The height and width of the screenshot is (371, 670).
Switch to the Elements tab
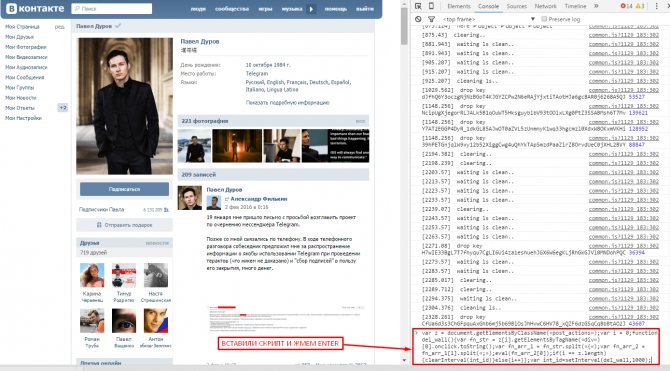(459, 6)
